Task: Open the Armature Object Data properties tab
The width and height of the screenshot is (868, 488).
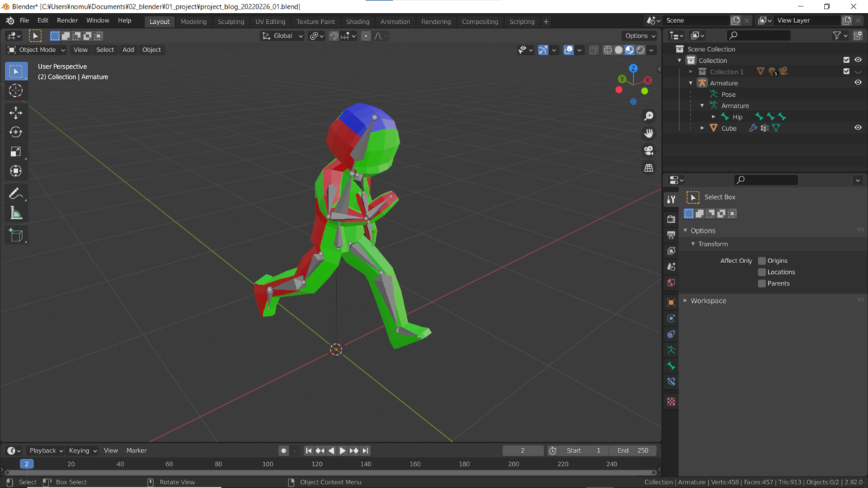Action: click(671, 350)
